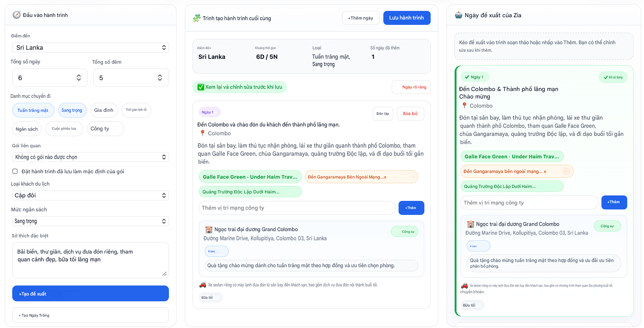Click the Thêm vị trí mạng công ty field in the editor
Screen dimensions: 644x328
pyautogui.click(x=297, y=208)
